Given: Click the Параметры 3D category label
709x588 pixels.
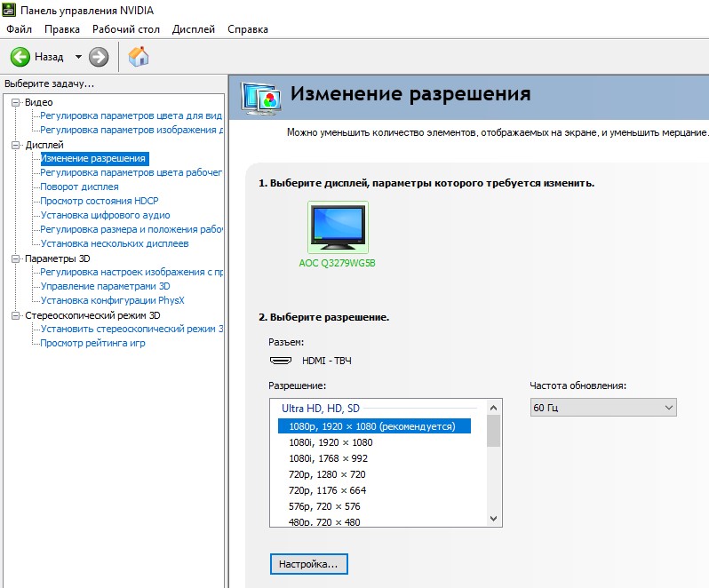Looking at the screenshot, I should (x=58, y=259).
